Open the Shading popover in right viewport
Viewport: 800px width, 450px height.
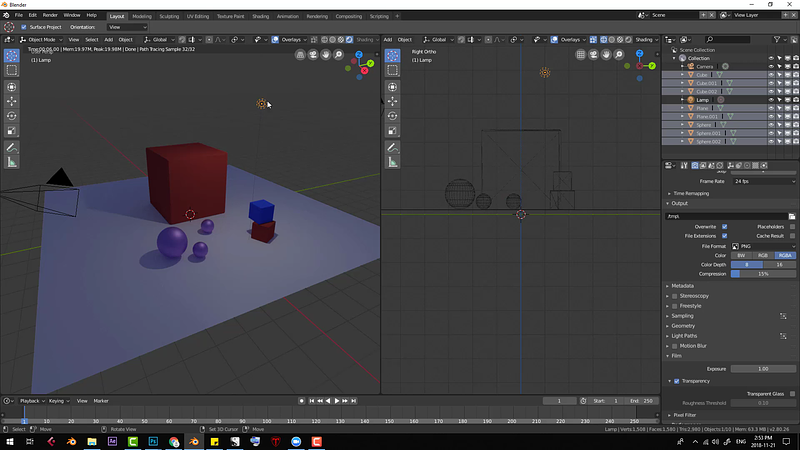tap(645, 39)
